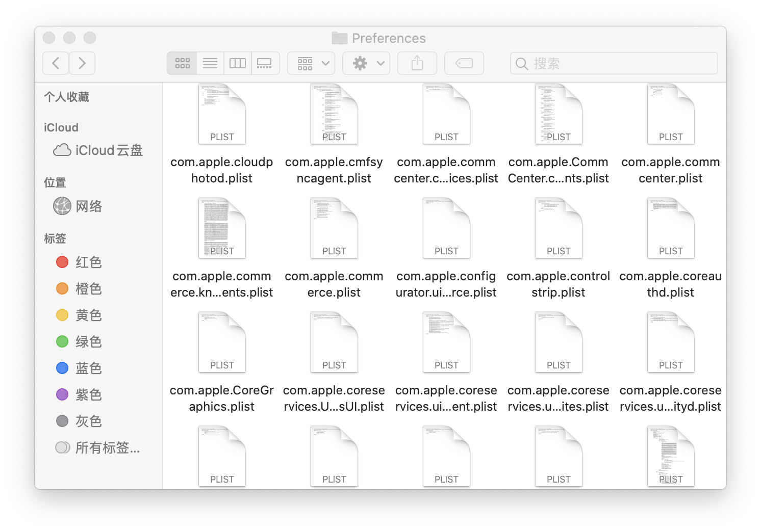Select com.apple.CoreGraphics.plist file icon
761x532 pixels.
[x=222, y=342]
